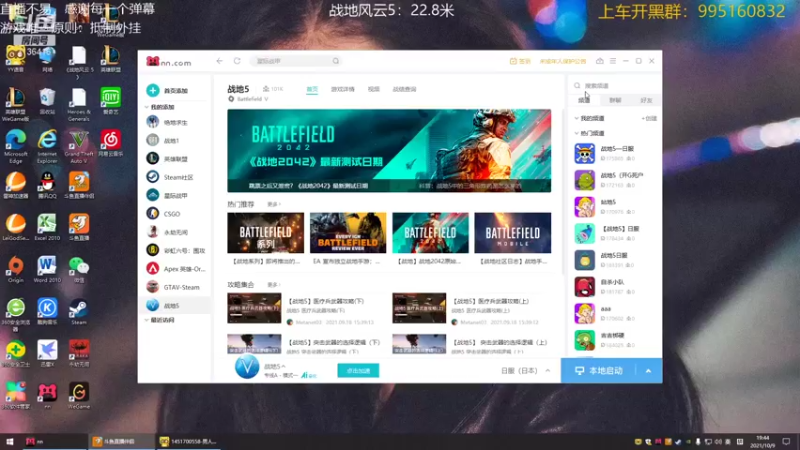Open the 自杀小队 channel
This screenshot has height=450, width=800.
[x=615, y=287]
